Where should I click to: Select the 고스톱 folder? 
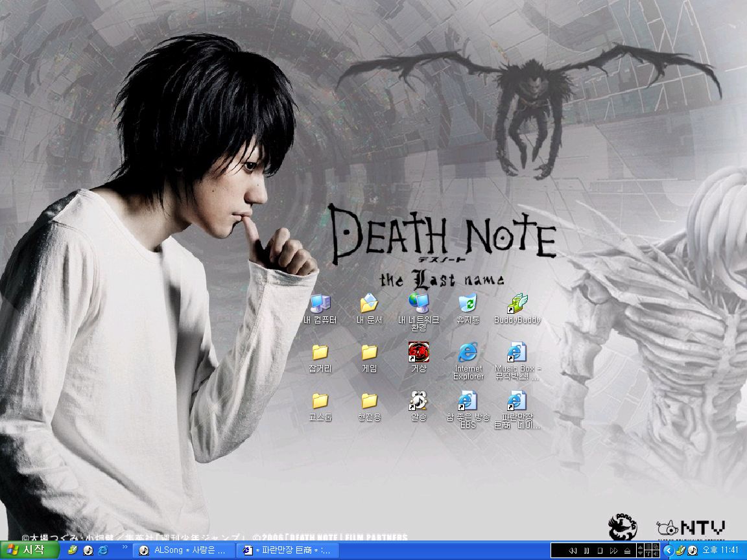(x=320, y=407)
